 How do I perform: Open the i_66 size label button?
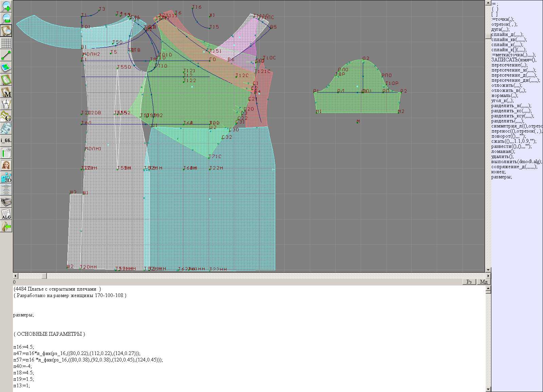click(x=6, y=140)
